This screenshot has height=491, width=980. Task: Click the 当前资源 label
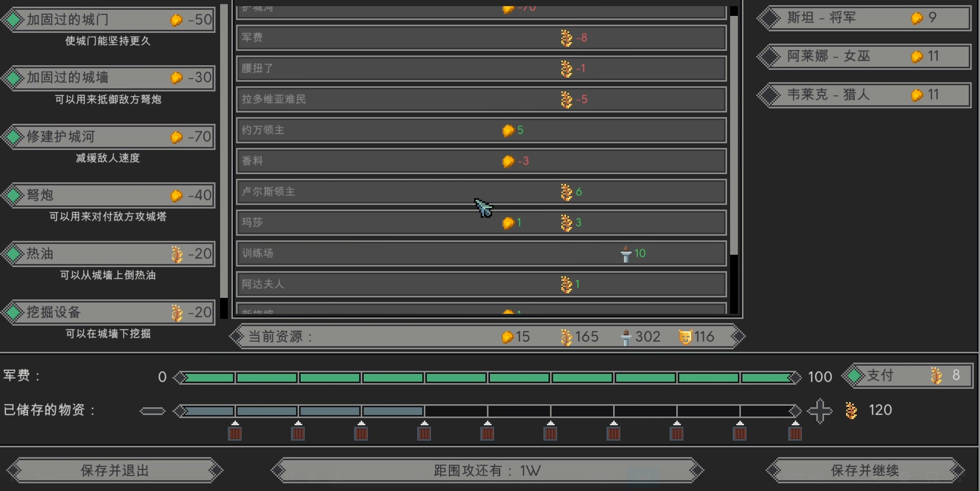point(281,337)
